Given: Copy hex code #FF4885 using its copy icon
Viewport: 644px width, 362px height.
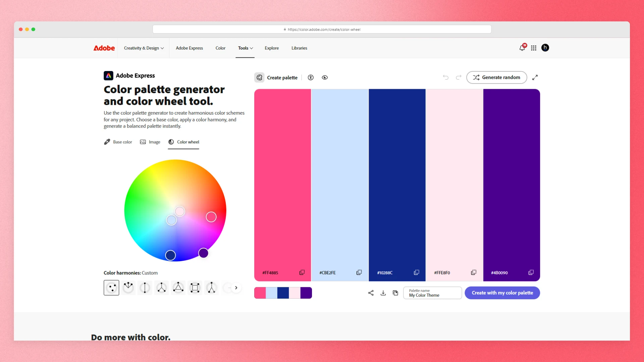Looking at the screenshot, I should [302, 273].
